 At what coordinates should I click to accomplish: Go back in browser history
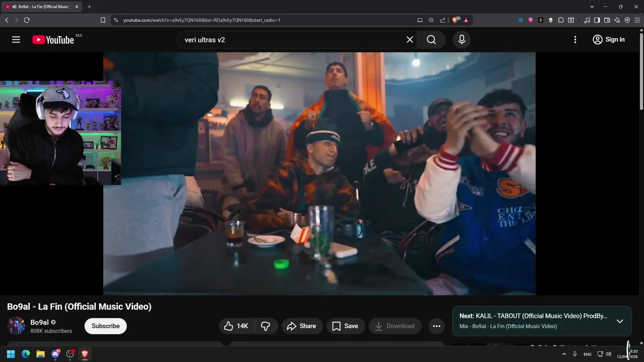coord(7,20)
